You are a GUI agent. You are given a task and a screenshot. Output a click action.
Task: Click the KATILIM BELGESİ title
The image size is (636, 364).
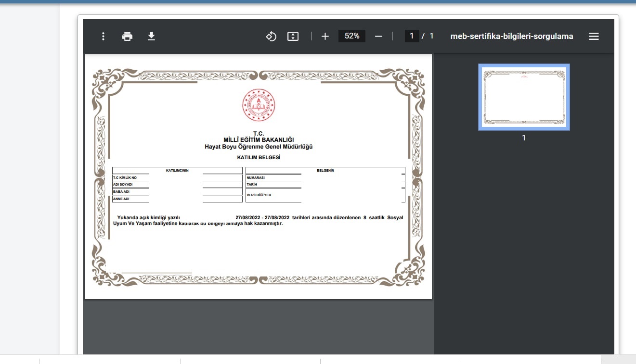point(259,157)
